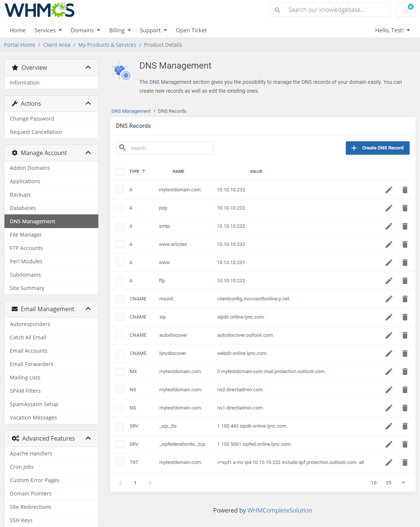420x527 pixels.
Task: Tick the checkbox beside the lyncdiscover CNAME record
Action: [120, 353]
